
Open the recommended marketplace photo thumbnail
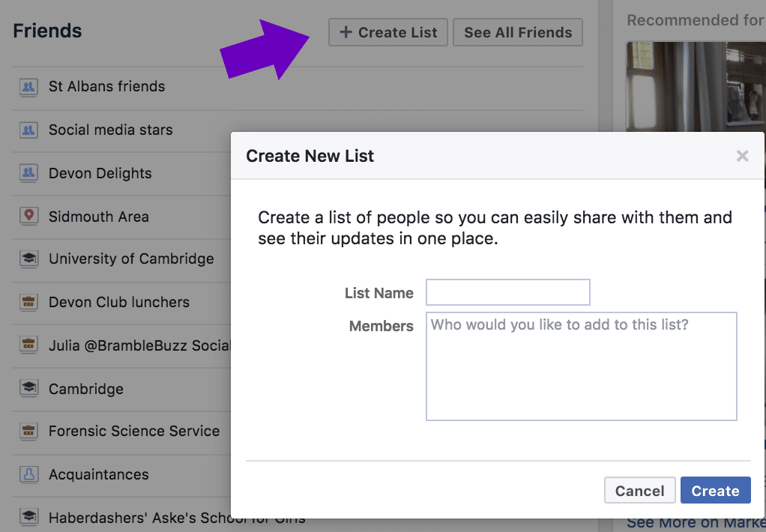[x=696, y=86]
